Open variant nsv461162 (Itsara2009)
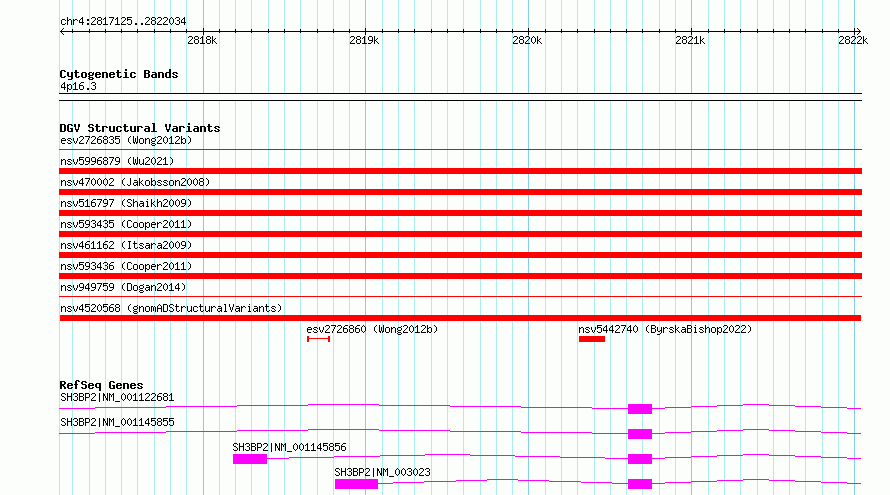The height and width of the screenshot is (495, 890). pyautogui.click(x=126, y=245)
